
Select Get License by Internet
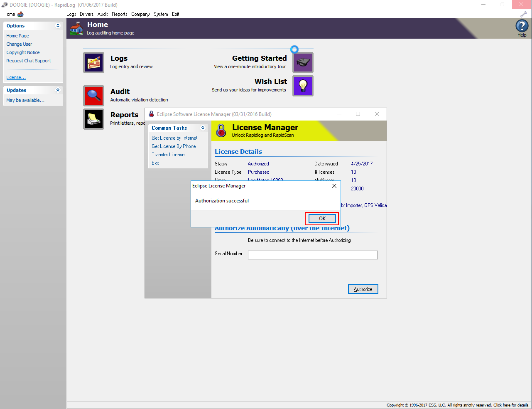pyautogui.click(x=174, y=138)
